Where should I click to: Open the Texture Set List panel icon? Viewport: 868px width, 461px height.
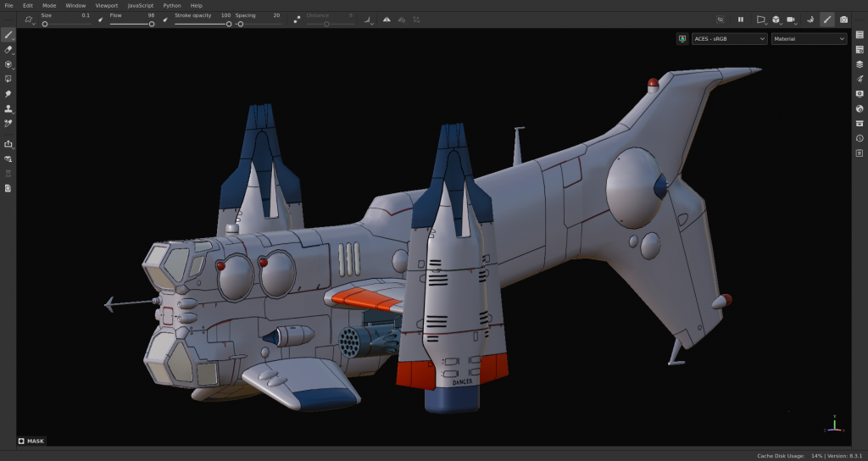860,35
